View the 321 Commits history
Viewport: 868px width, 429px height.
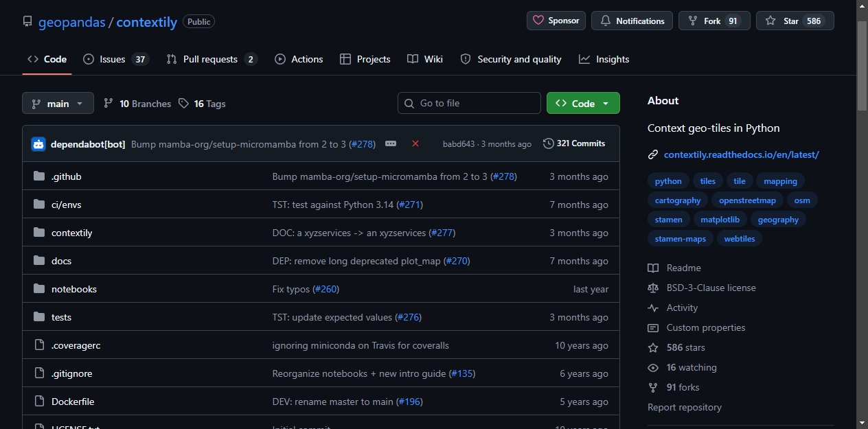pos(574,143)
